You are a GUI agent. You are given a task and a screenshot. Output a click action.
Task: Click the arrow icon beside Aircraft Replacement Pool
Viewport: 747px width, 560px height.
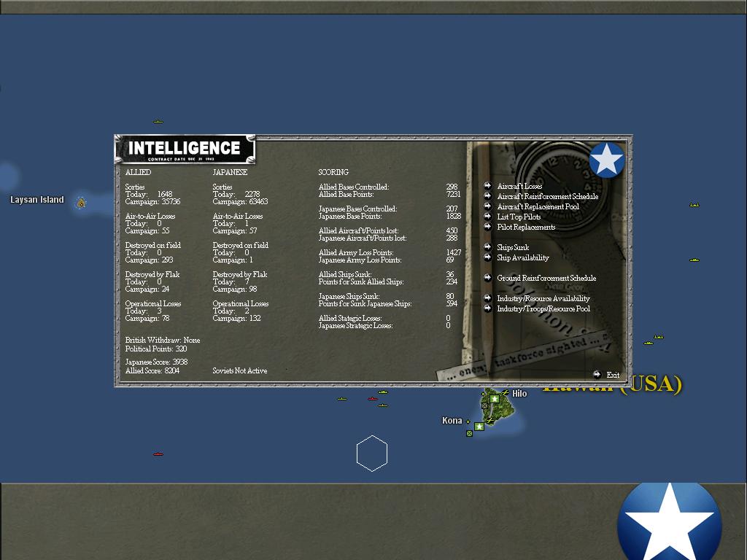[x=487, y=206]
